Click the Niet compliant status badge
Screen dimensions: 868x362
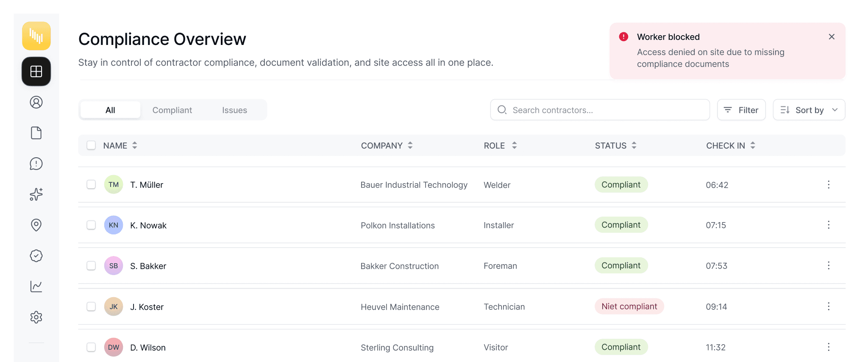(x=629, y=306)
